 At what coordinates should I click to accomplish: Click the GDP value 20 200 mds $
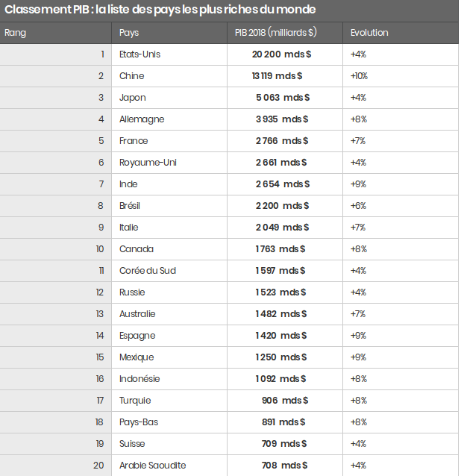click(x=281, y=54)
